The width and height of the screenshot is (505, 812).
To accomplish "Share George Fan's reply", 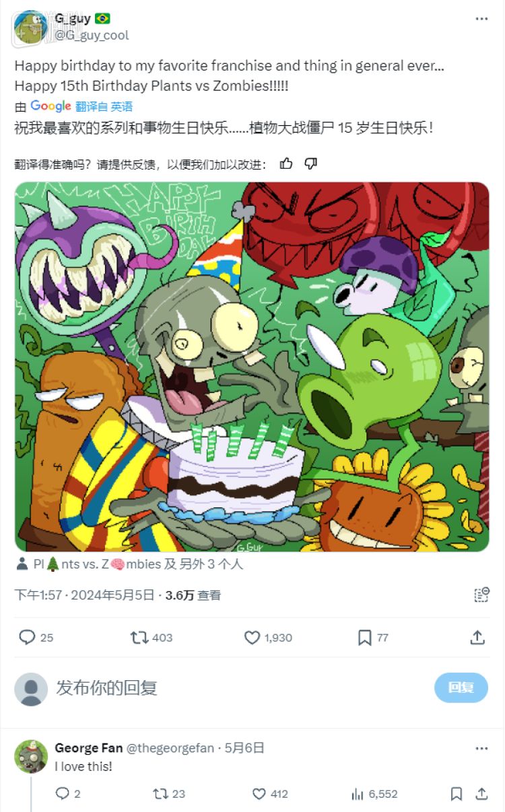I will pos(481,794).
